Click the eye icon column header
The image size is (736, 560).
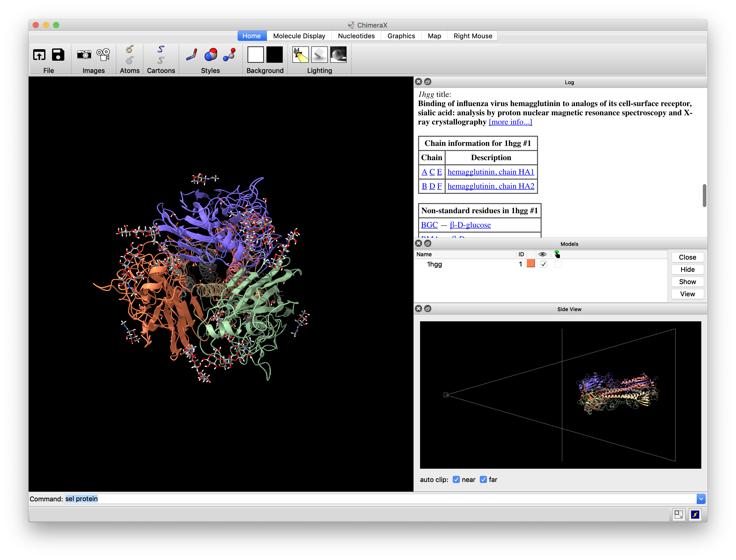[543, 254]
